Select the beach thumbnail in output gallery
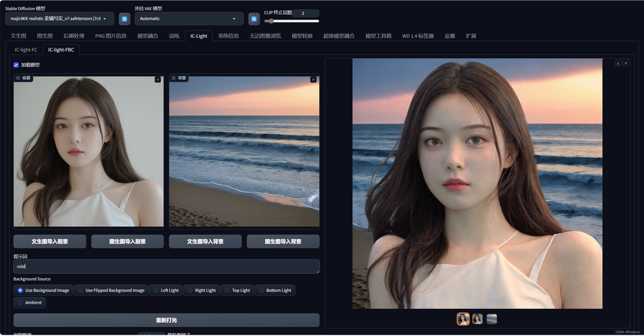The image size is (644, 336). tap(491, 319)
